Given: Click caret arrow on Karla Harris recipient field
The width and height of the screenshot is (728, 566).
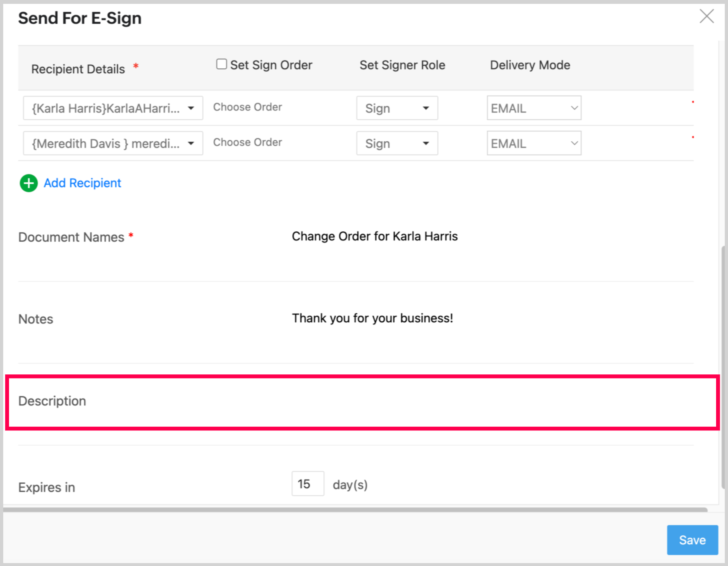Looking at the screenshot, I should (191, 109).
